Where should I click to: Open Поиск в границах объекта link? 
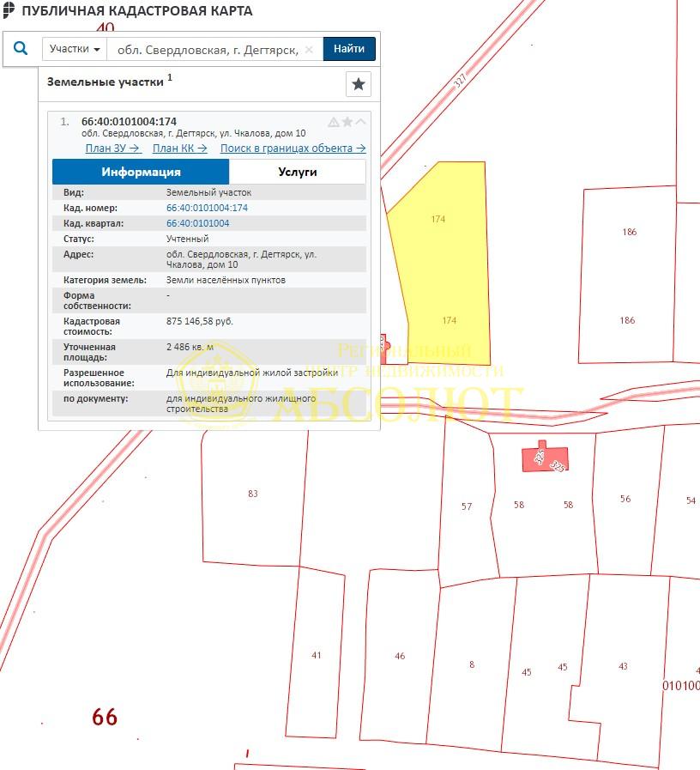(293, 149)
